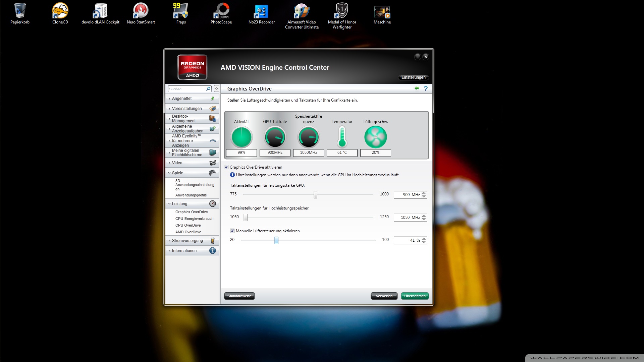
Task: Click the Standardwerte button
Action: click(x=239, y=296)
